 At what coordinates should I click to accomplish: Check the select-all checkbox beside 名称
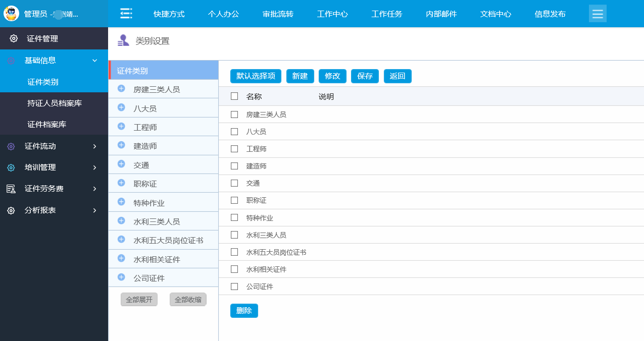(234, 96)
